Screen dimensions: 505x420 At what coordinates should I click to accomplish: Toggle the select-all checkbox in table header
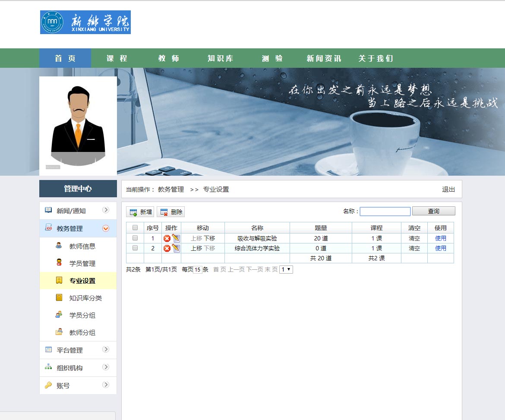click(x=135, y=228)
